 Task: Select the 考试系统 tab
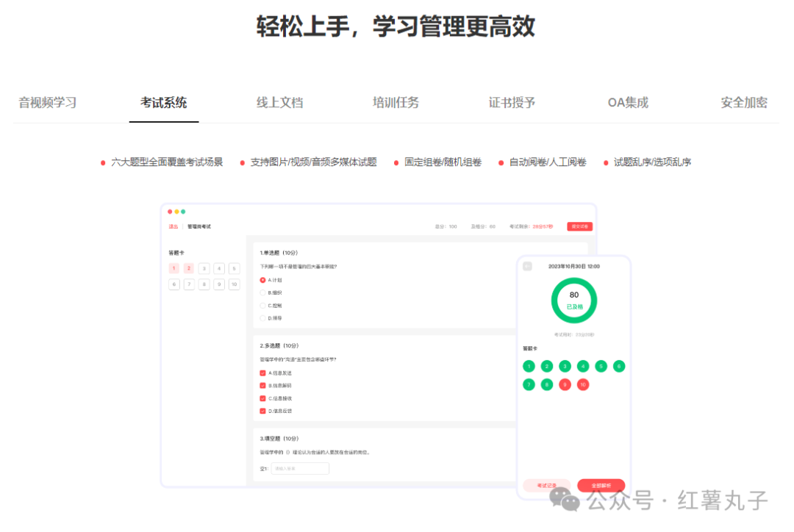click(x=163, y=103)
